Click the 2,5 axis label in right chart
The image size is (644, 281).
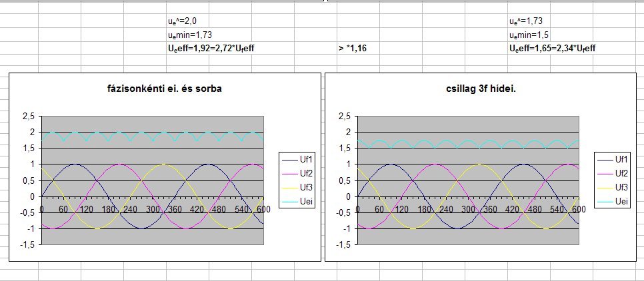[x=345, y=116]
